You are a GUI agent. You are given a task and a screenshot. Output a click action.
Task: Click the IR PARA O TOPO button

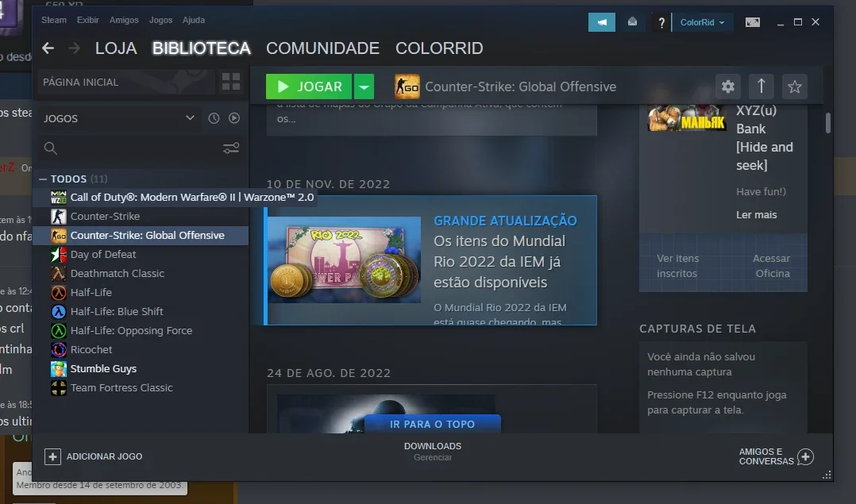point(432,424)
